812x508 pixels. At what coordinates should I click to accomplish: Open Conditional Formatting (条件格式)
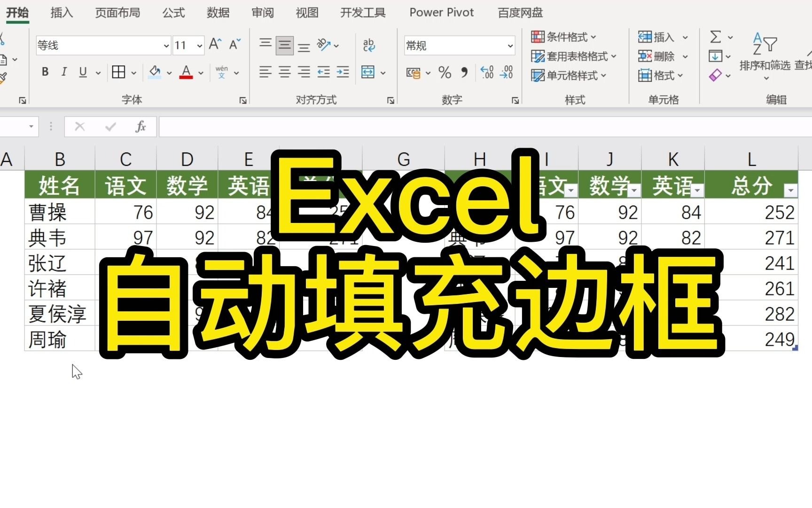[563, 37]
